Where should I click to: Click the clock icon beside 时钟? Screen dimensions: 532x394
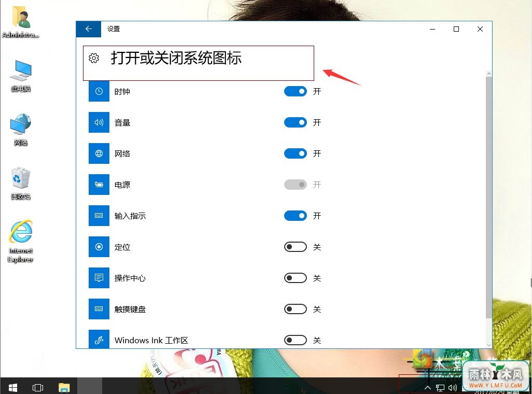pyautogui.click(x=99, y=91)
